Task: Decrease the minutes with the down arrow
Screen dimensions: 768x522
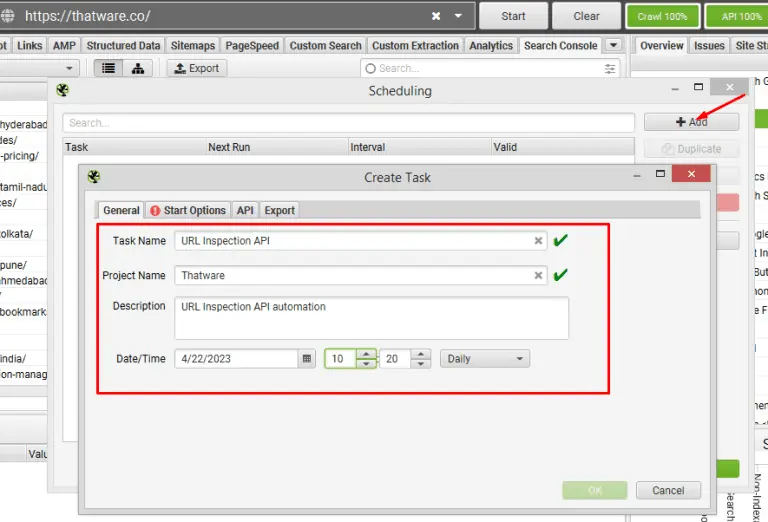Action: click(x=421, y=364)
